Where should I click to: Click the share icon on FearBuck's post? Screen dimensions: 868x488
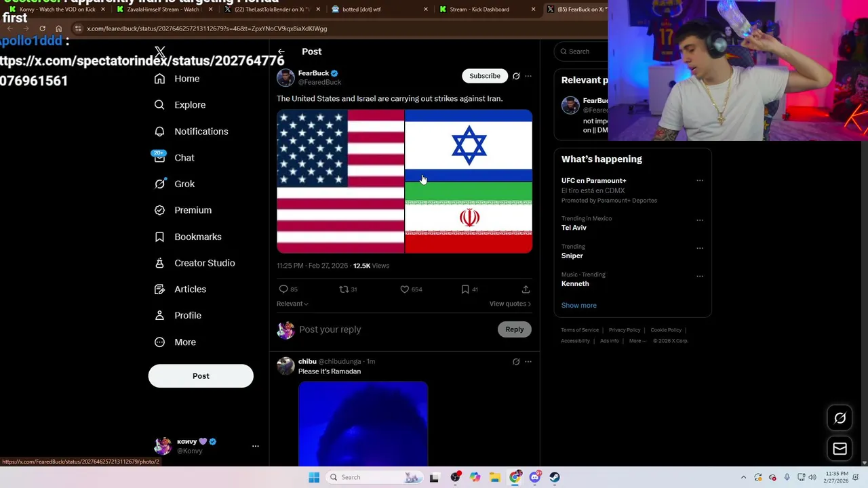click(526, 289)
